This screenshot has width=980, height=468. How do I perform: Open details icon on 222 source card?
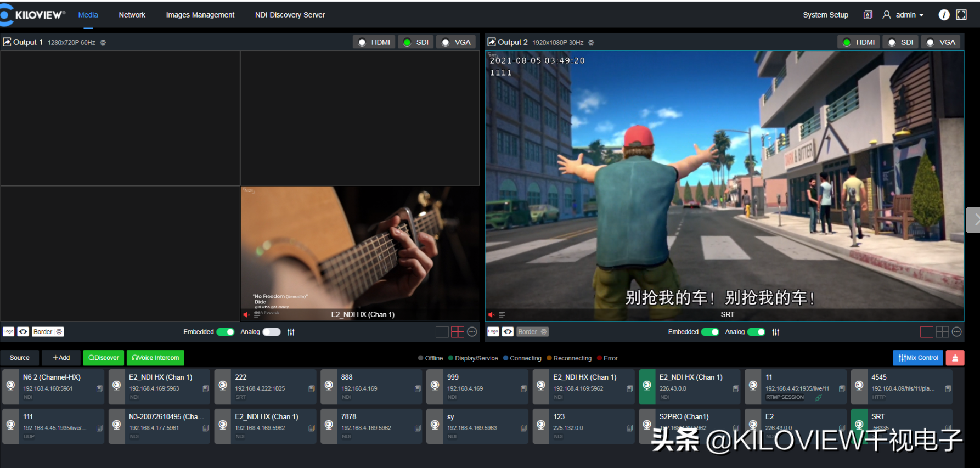(x=311, y=388)
